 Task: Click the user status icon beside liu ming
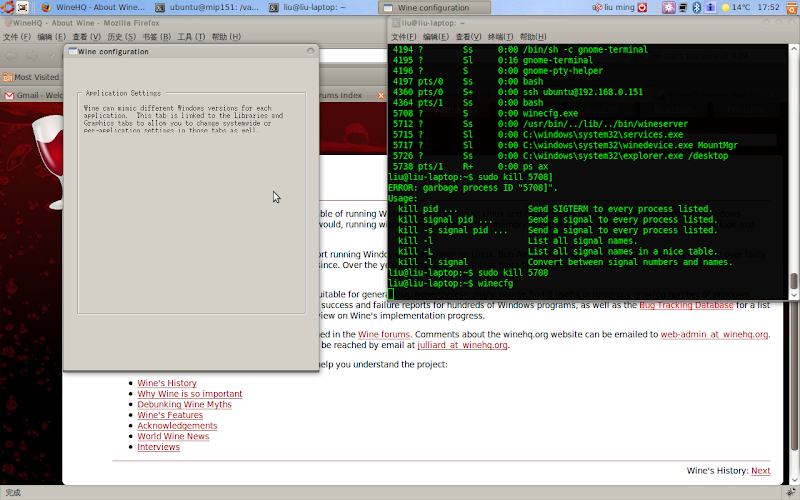click(597, 7)
